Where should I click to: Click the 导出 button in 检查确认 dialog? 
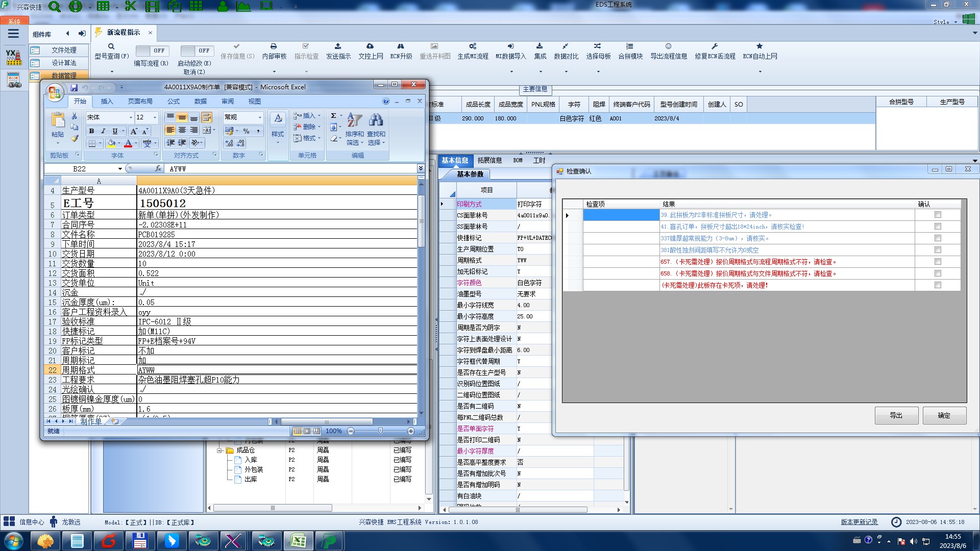pos(896,415)
